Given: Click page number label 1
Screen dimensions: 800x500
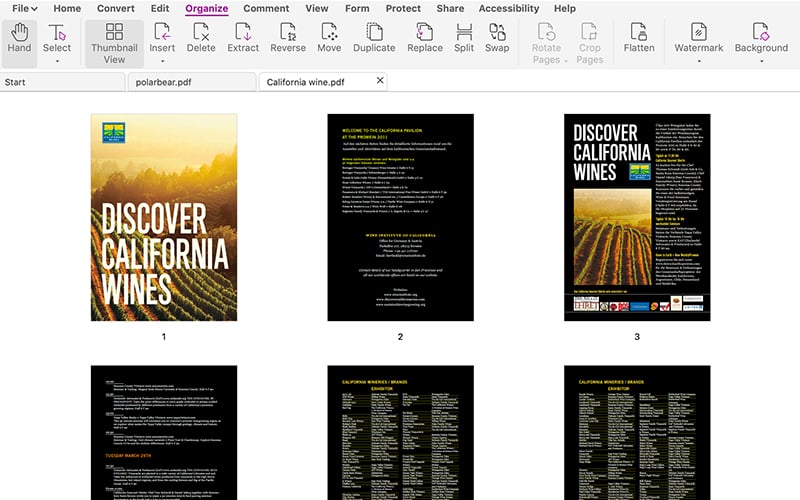Looking at the screenshot, I should (164, 337).
